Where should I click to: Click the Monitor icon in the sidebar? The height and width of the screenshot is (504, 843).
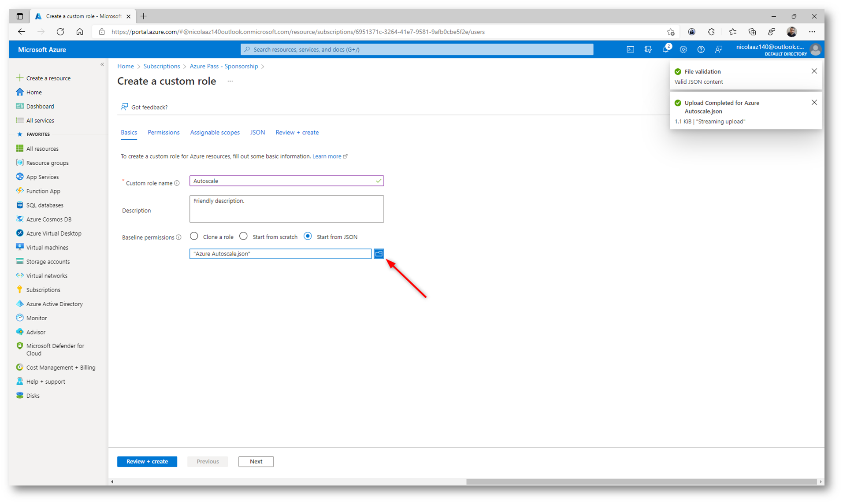[x=19, y=318]
